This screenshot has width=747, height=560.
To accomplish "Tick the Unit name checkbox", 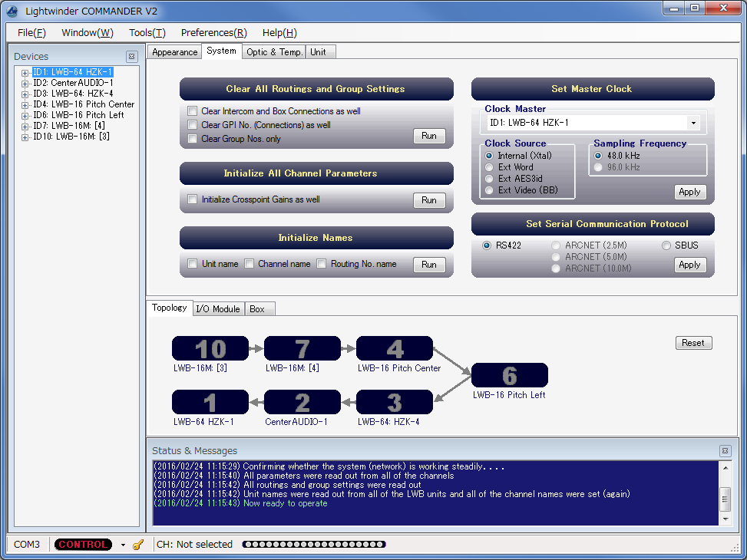I will coord(193,263).
